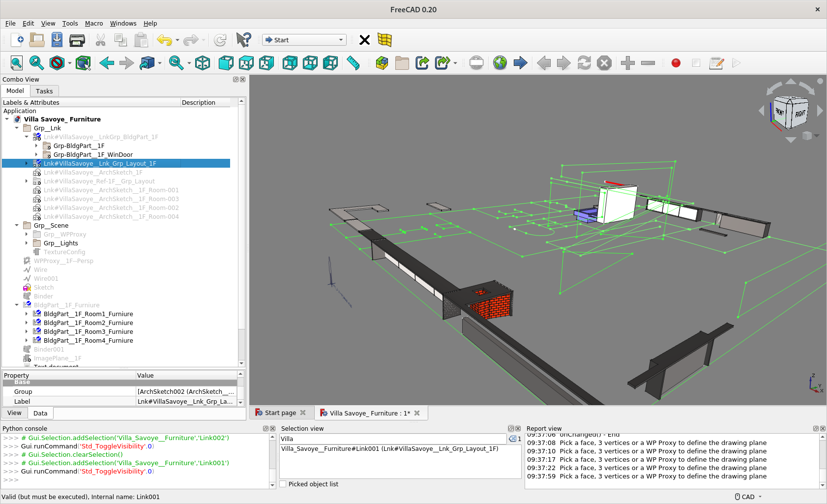Image resolution: width=827 pixels, height=504 pixels.
Task: Open the File menu
Action: tap(10, 23)
